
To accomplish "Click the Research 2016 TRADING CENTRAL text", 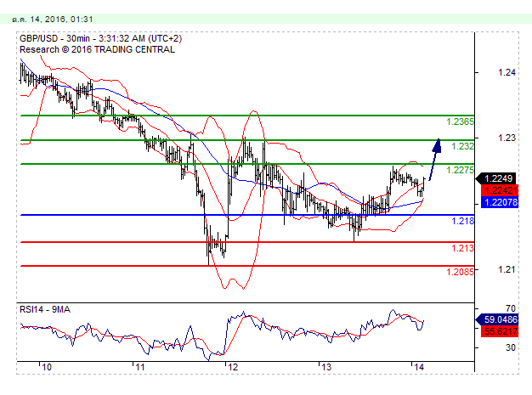I will point(97,49).
